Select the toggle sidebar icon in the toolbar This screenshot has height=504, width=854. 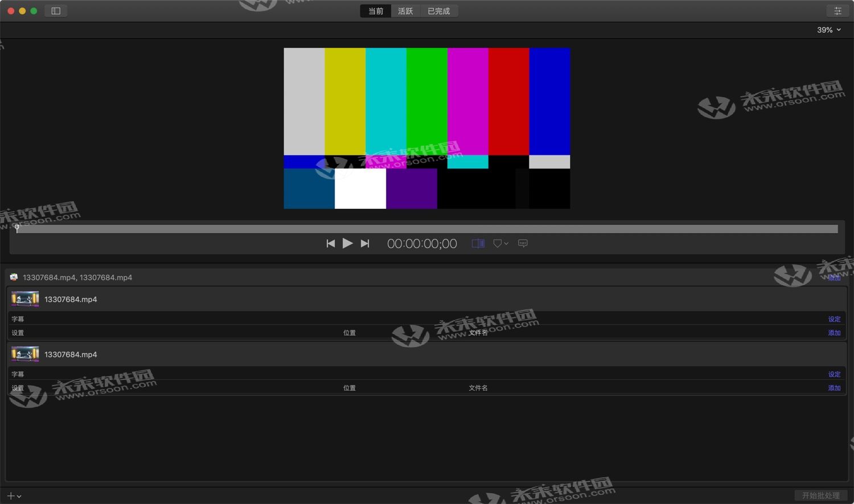(55, 10)
